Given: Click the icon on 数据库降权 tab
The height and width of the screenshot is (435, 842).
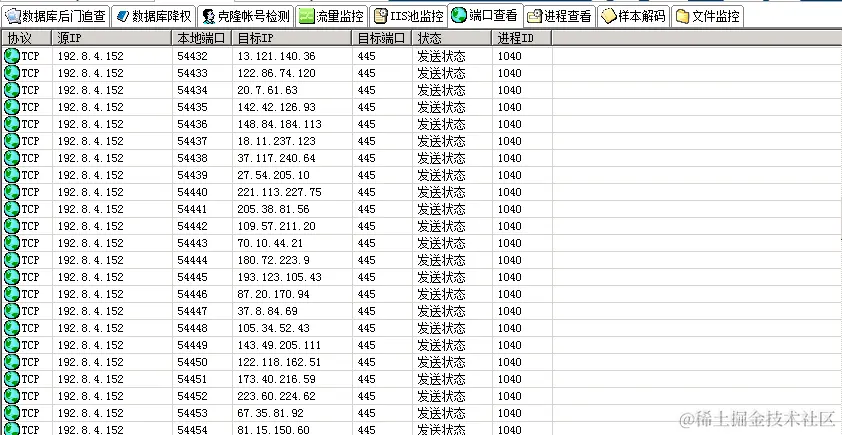Looking at the screenshot, I should tap(123, 17).
